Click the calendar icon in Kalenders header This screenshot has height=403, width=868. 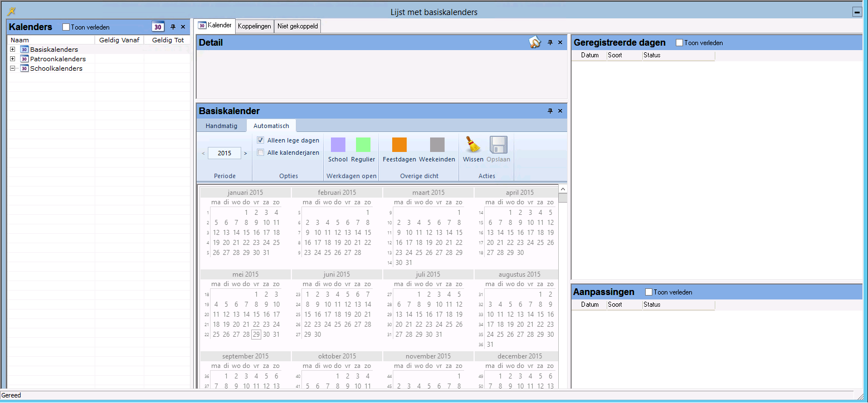[x=158, y=27]
